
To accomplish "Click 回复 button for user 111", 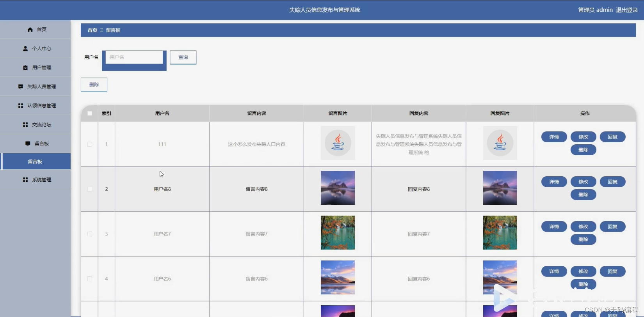I will coord(613,137).
